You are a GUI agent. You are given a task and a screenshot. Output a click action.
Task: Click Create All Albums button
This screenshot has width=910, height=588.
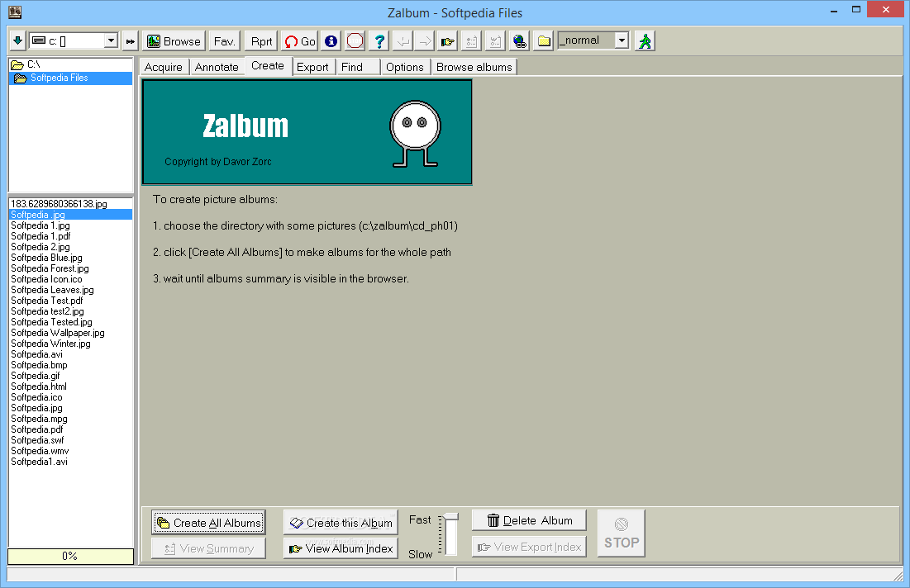click(x=209, y=523)
